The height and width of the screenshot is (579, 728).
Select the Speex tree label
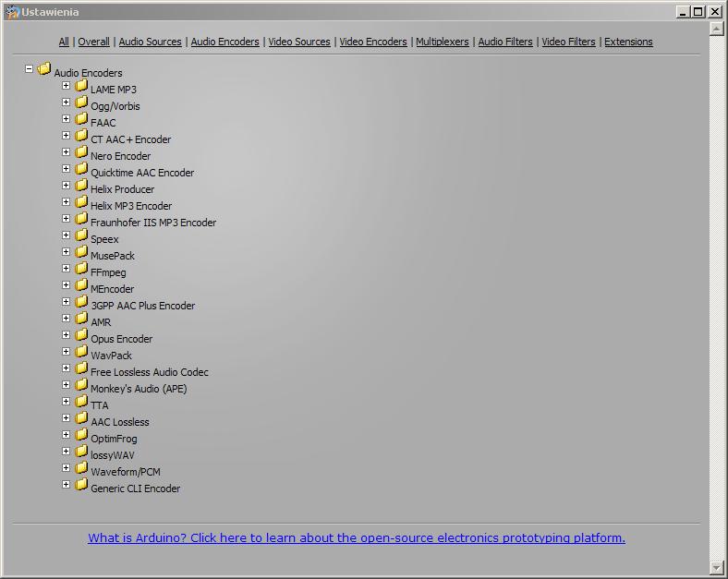tap(104, 239)
